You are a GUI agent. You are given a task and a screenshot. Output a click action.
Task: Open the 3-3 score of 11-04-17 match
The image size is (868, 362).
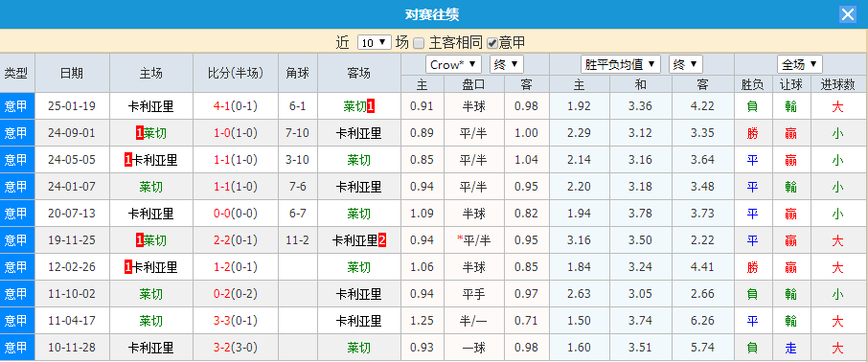pos(221,321)
